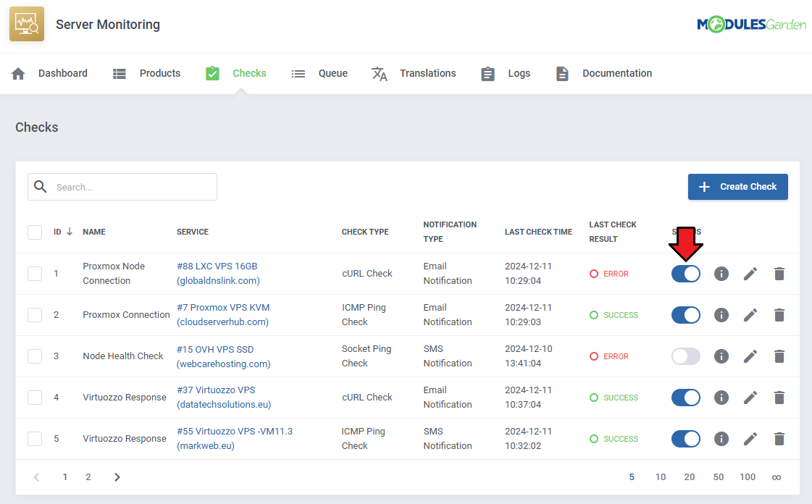Go to page 1

[64, 477]
